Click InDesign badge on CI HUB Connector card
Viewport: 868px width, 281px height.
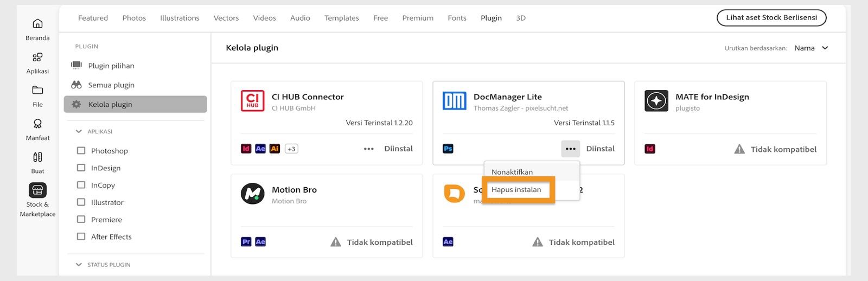tap(246, 149)
